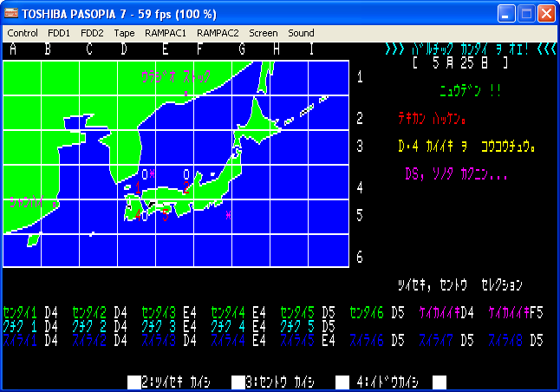Click red fleet marker 4 on map
560x392 pixels.
(138, 215)
